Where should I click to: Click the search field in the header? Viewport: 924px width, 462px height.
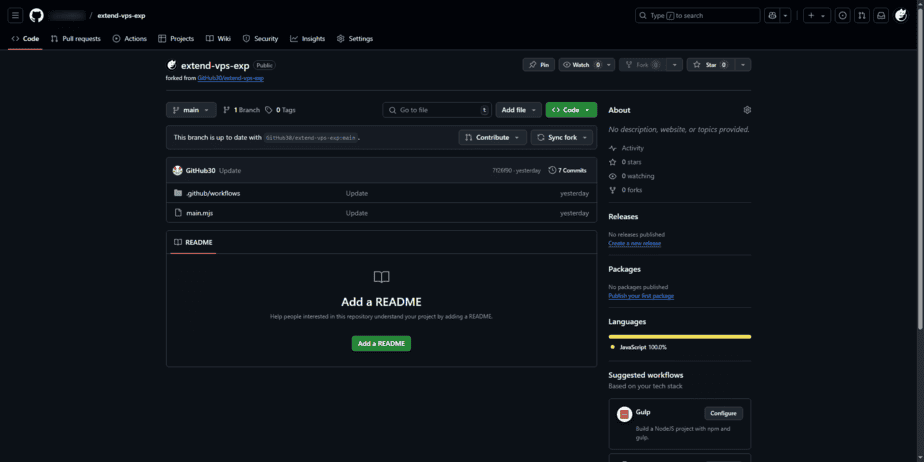coord(698,15)
